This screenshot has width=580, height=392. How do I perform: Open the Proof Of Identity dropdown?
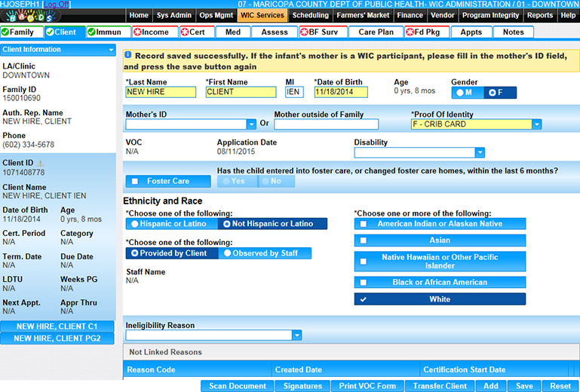[536, 124]
